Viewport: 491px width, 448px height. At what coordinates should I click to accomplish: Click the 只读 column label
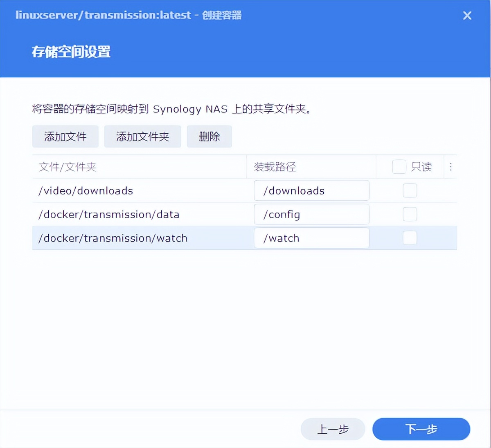[x=421, y=167]
